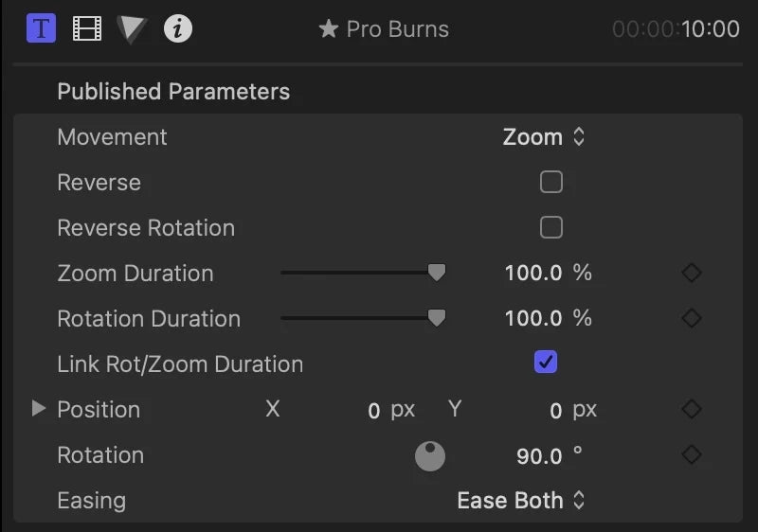The image size is (758, 532).
Task: Open the Video inspector filmstrip icon
Action: pos(86,28)
